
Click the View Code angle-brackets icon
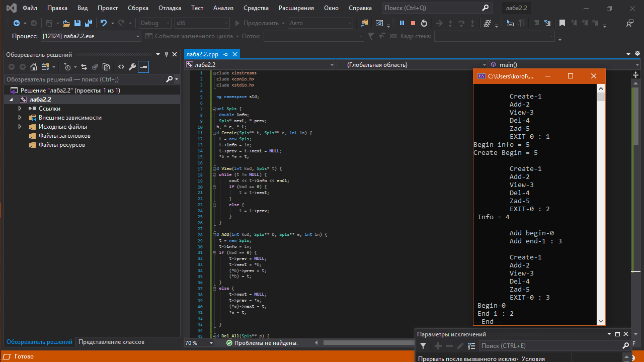click(121, 67)
